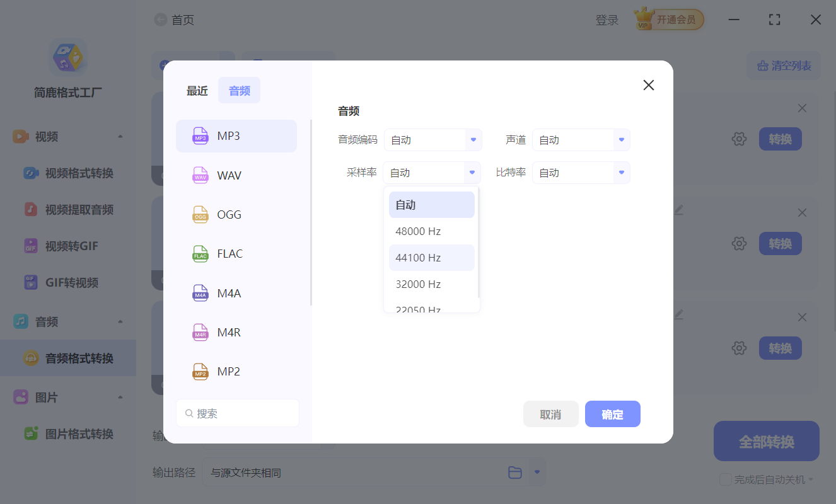This screenshot has width=836, height=504.
Task: Choose the WAV format entry
Action: pos(236,175)
